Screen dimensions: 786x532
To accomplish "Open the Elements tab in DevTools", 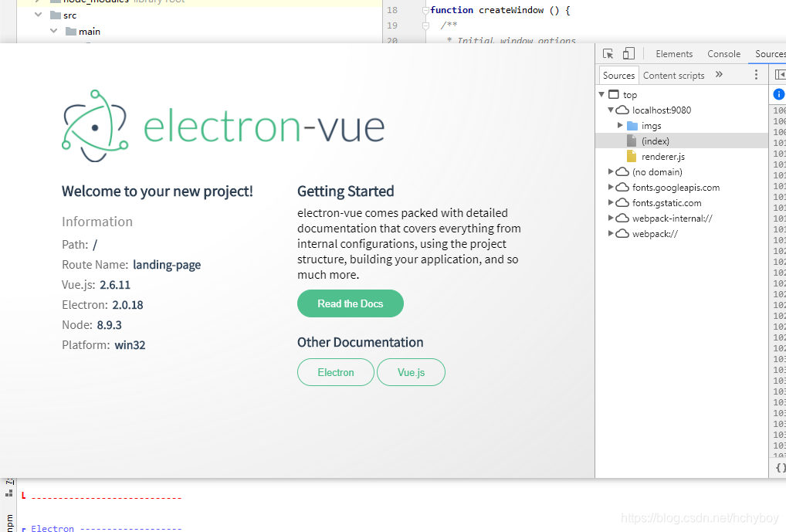I will (674, 53).
